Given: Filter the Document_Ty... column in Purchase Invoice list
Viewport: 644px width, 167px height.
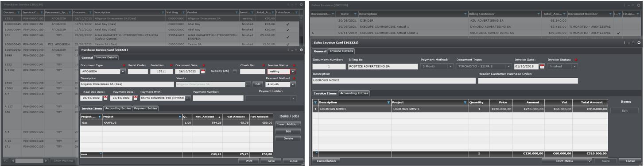Looking at the screenshot, I should coord(70,13).
